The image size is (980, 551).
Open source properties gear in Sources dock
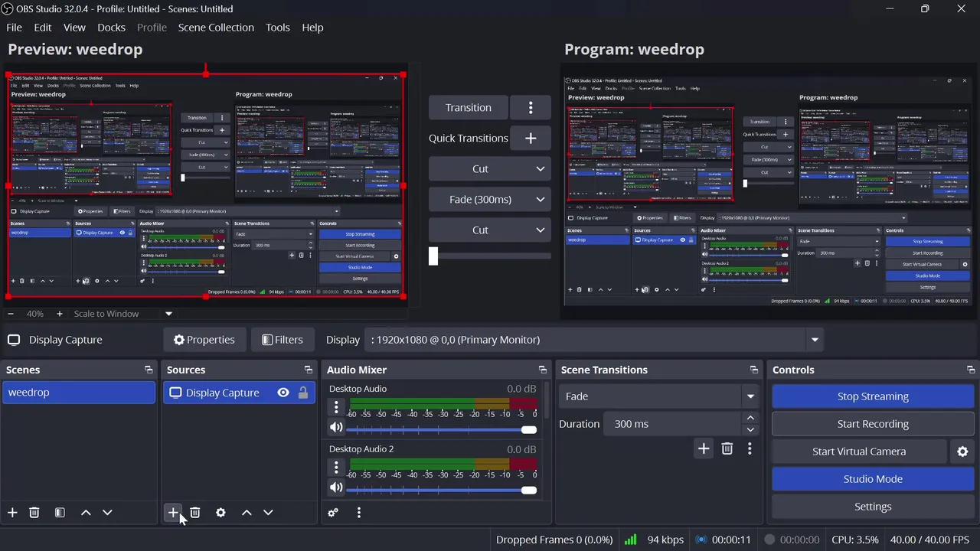click(x=220, y=512)
